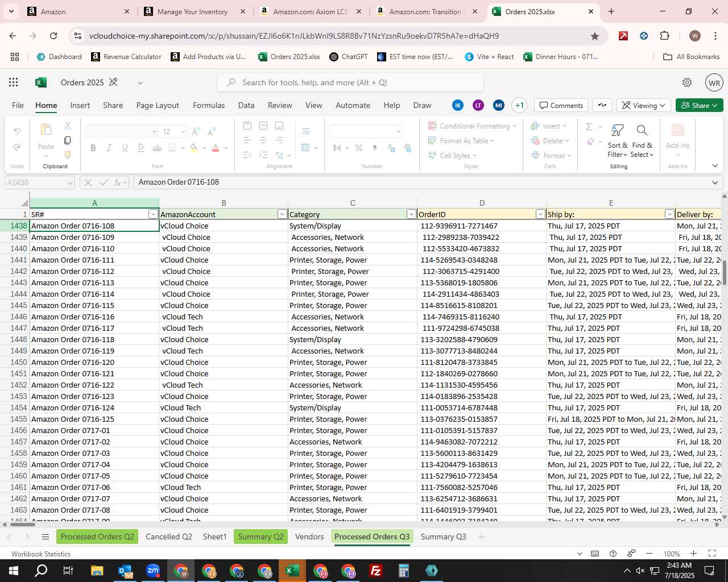Click the search box for tools and help
This screenshot has height=582, width=728.
[x=350, y=82]
